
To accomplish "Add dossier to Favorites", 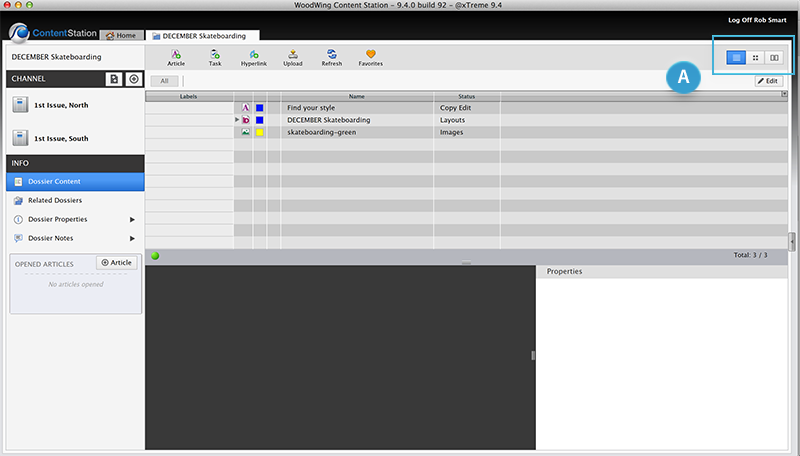I will 370,58.
